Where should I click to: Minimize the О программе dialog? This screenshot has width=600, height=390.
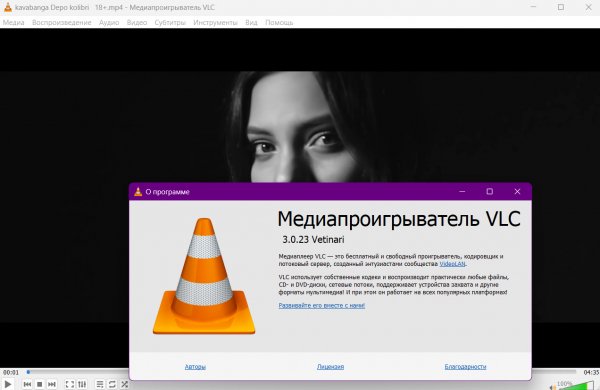coord(462,191)
